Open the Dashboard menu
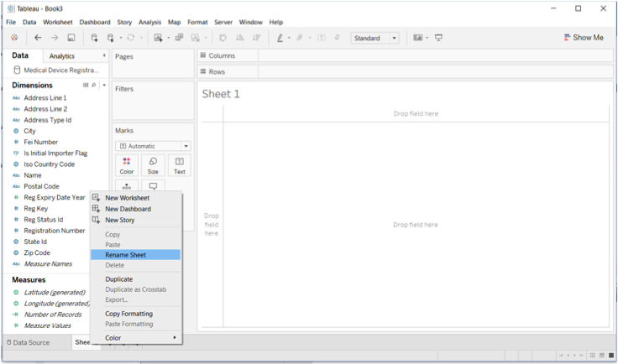The image size is (618, 364). [x=95, y=22]
